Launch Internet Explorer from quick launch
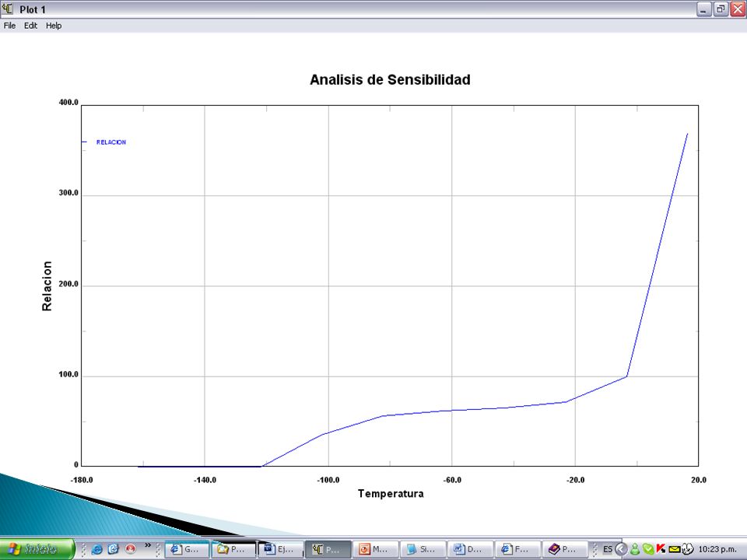 [x=96, y=549]
